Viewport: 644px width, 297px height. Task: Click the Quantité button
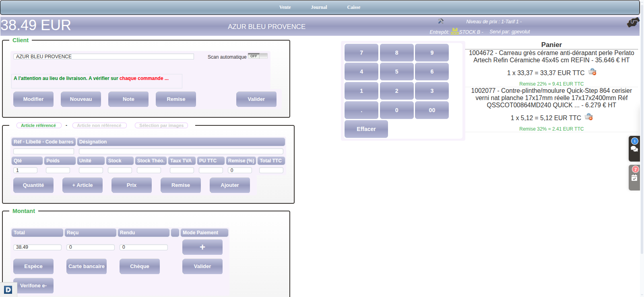coord(33,185)
